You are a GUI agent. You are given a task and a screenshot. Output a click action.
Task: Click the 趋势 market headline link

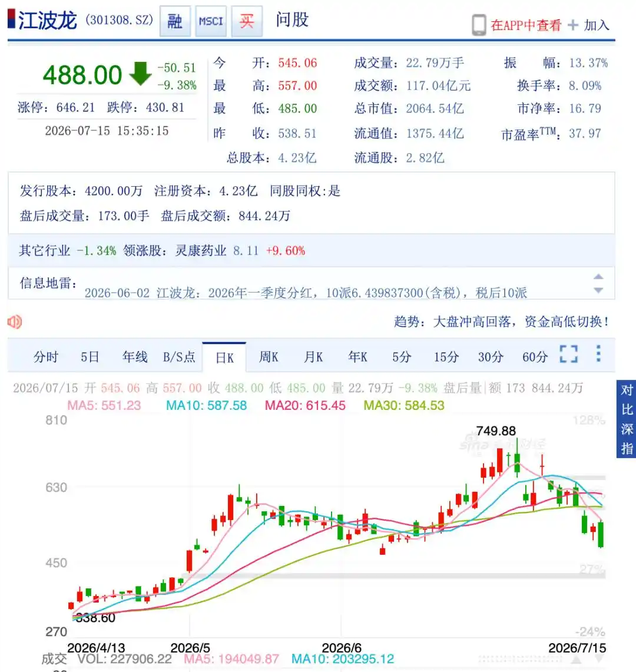(502, 322)
